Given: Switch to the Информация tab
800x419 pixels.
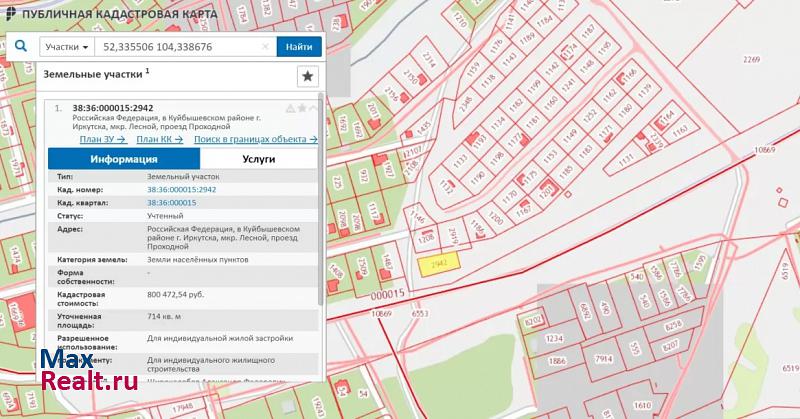Looking at the screenshot, I should pos(124,159).
